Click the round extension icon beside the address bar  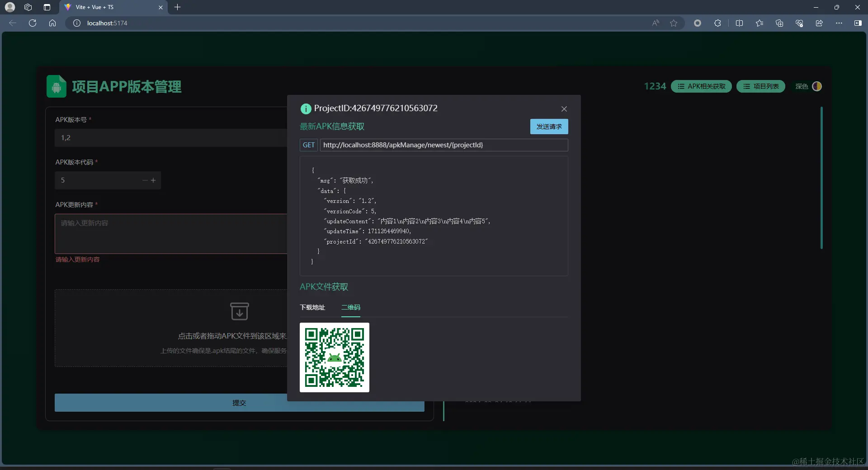click(698, 23)
